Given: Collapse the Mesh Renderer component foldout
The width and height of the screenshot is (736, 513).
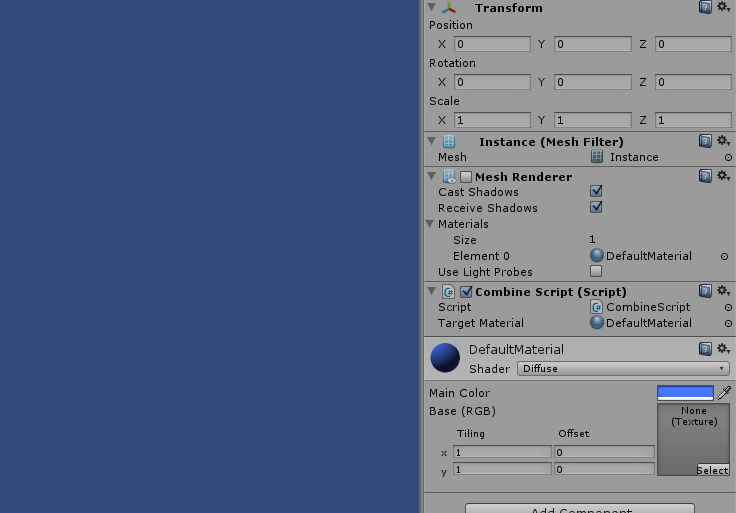Looking at the screenshot, I should [432, 176].
